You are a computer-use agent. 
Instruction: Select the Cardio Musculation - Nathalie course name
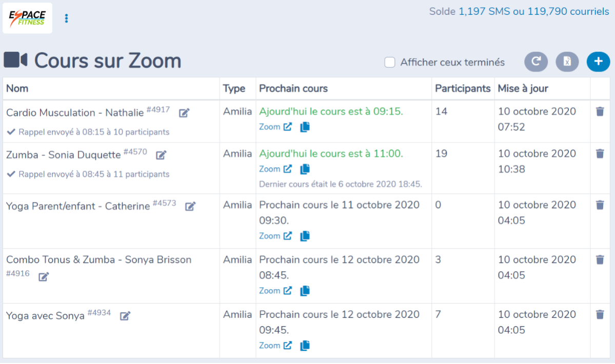(75, 113)
